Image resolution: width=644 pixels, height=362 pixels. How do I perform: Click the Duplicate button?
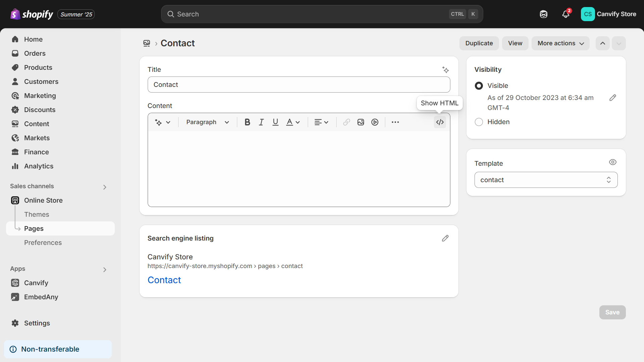pyautogui.click(x=479, y=43)
